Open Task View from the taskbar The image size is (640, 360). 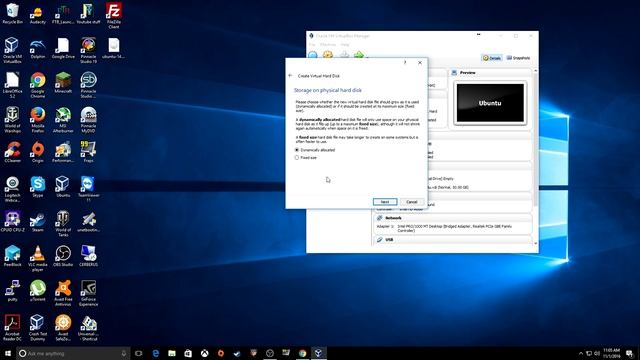pyautogui.click(x=139, y=353)
